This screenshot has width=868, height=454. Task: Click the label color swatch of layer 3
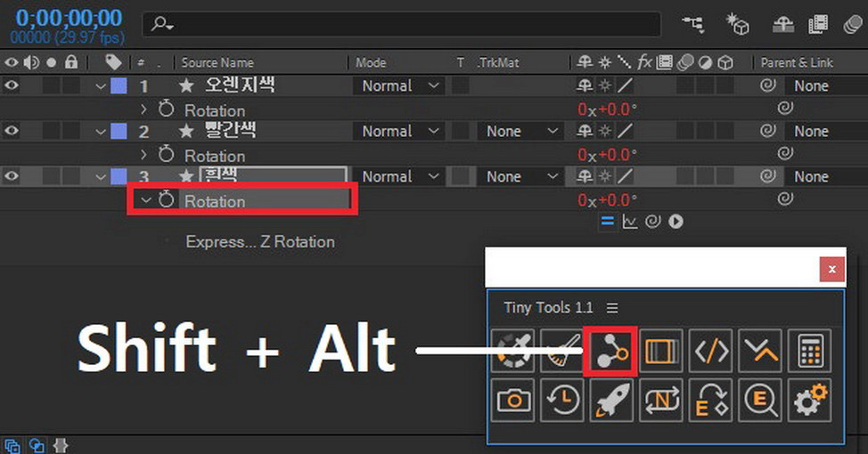119,176
